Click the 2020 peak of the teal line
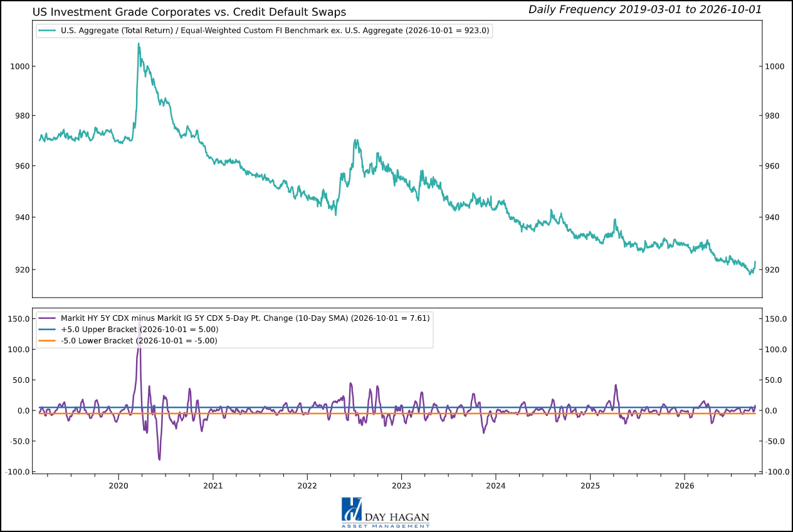Viewport: 793px width, 532px height. pos(138,44)
